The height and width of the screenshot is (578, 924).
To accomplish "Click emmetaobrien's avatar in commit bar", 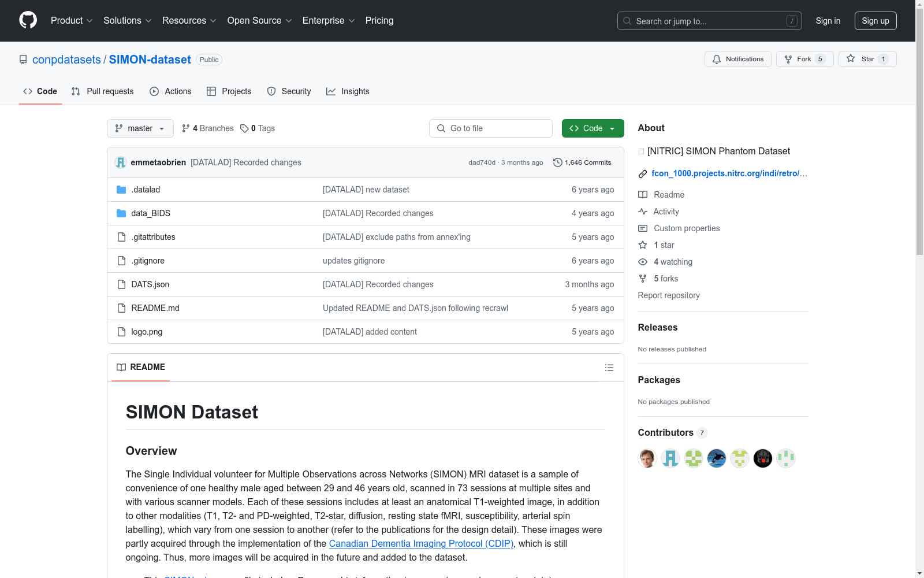I will coord(120,162).
